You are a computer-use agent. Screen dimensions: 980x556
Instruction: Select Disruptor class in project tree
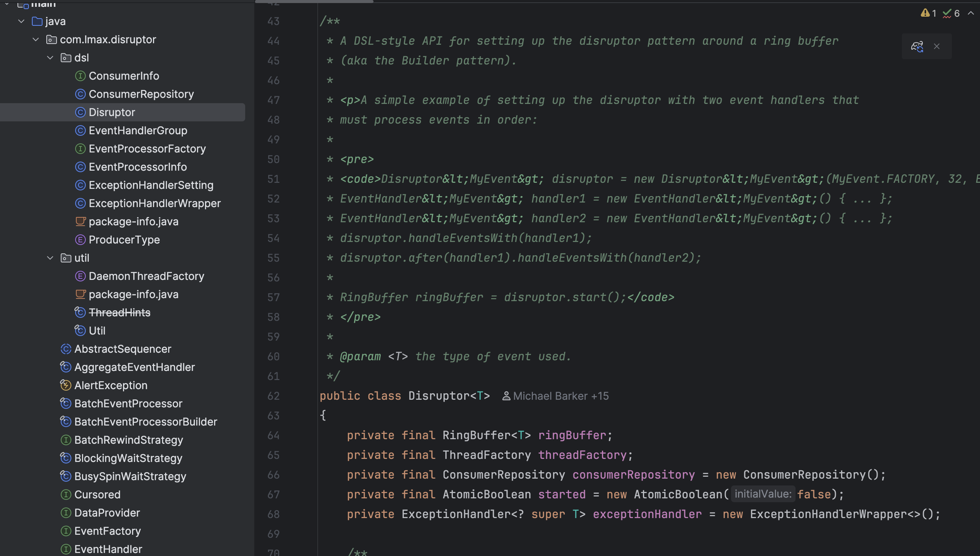[x=112, y=112]
